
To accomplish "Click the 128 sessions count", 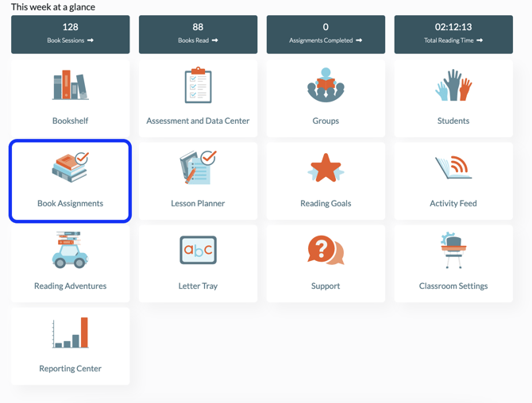I will (70, 27).
